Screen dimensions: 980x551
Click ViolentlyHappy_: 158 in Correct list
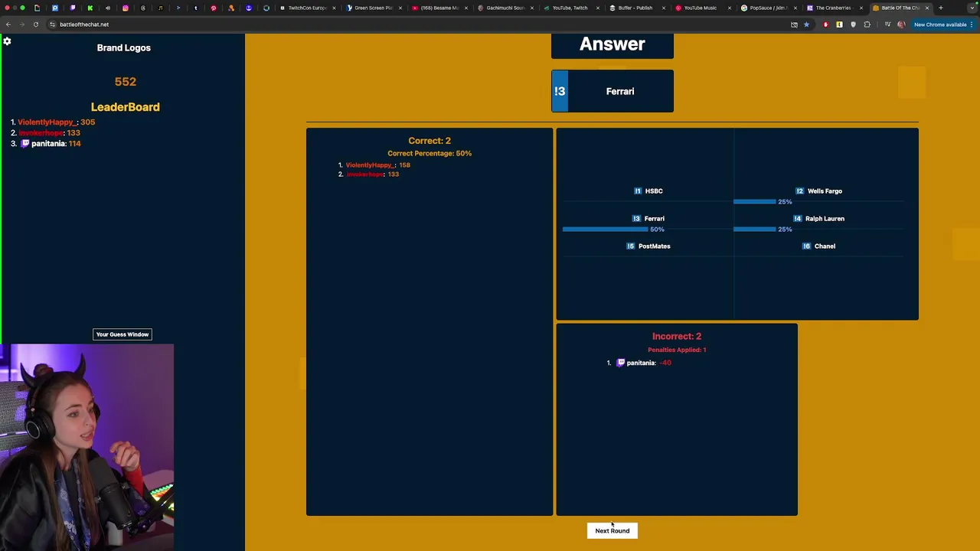(x=377, y=165)
